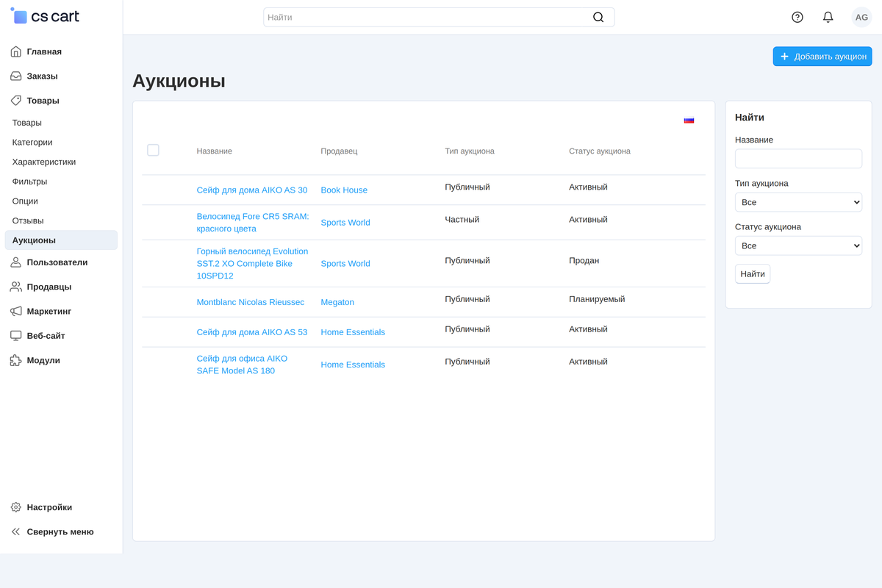Open Отзывы in the sidebar
Screen dimensions: 882x588
tap(28, 220)
